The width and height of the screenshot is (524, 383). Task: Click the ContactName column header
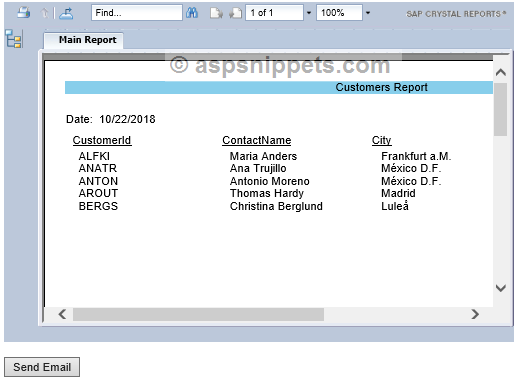click(x=257, y=140)
